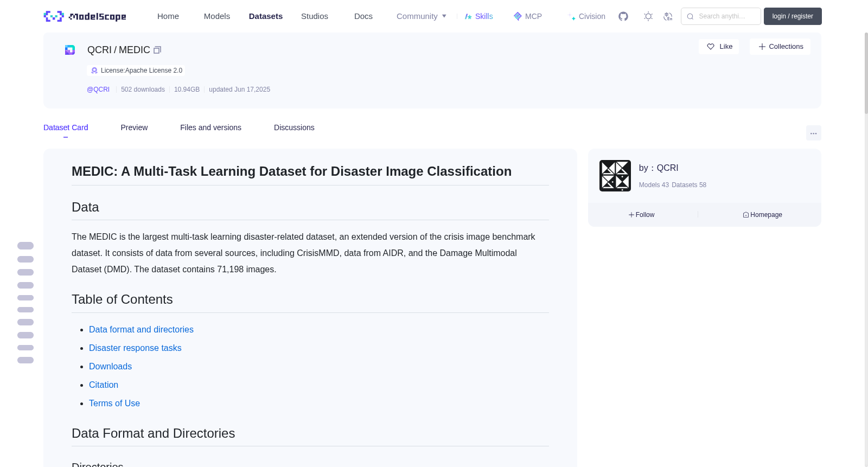
Task: Open the Studios nav item
Action: click(315, 16)
